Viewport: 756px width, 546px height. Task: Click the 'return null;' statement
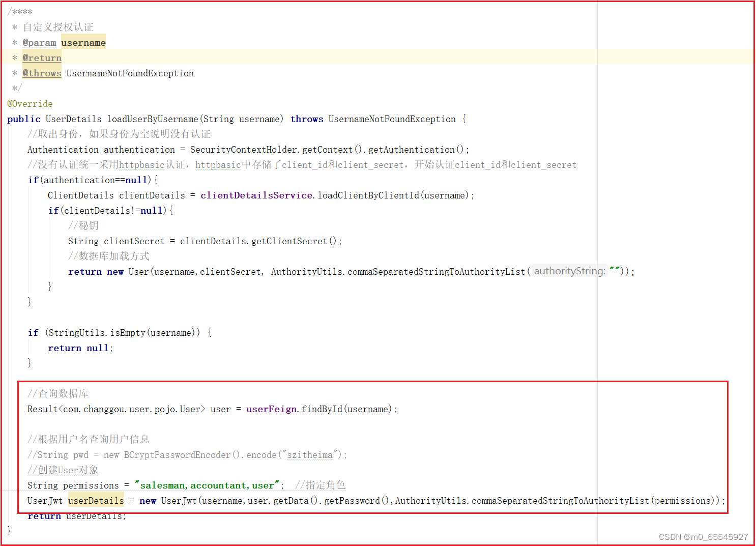[80, 348]
